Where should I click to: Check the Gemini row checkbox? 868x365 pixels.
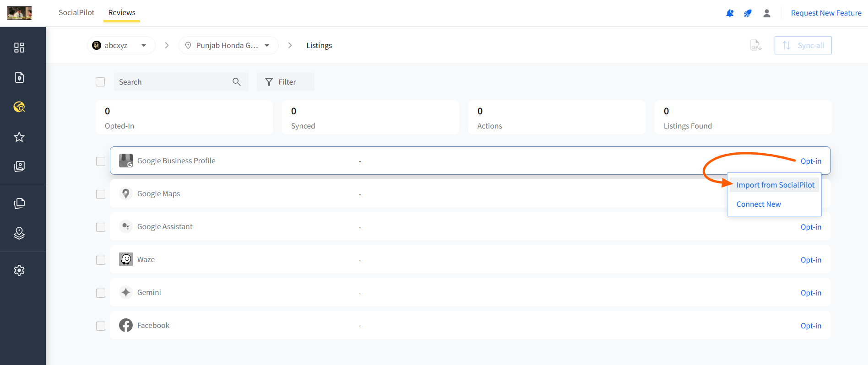pos(101,293)
